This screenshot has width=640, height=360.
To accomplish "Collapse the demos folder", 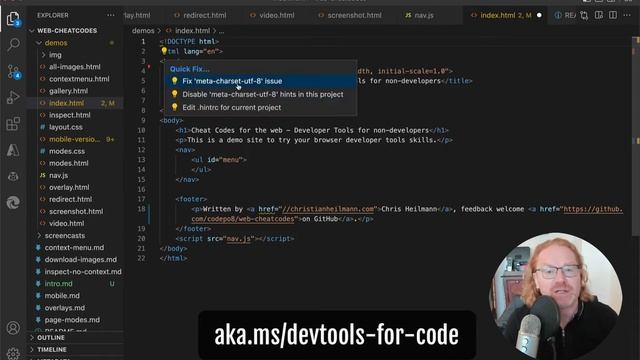I will (56, 43).
